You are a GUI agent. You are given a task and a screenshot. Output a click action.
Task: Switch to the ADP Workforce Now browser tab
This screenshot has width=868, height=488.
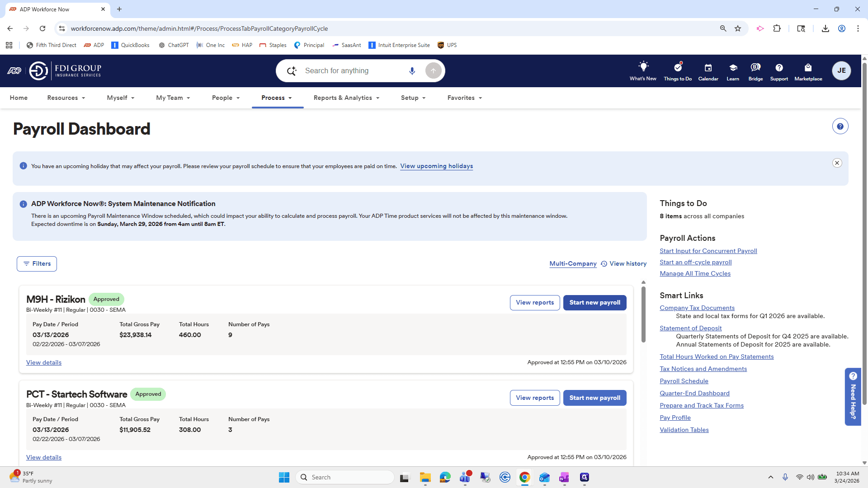(x=58, y=9)
